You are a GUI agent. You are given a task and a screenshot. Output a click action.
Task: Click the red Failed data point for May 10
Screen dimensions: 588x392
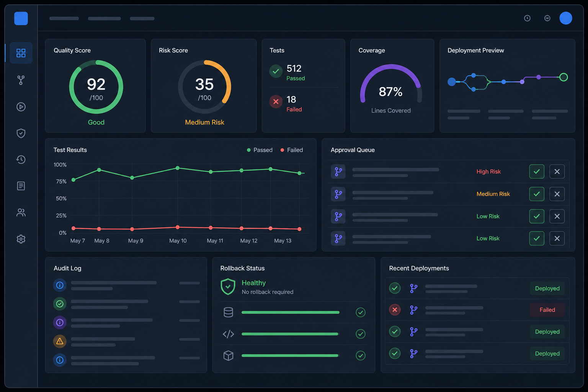point(178,227)
